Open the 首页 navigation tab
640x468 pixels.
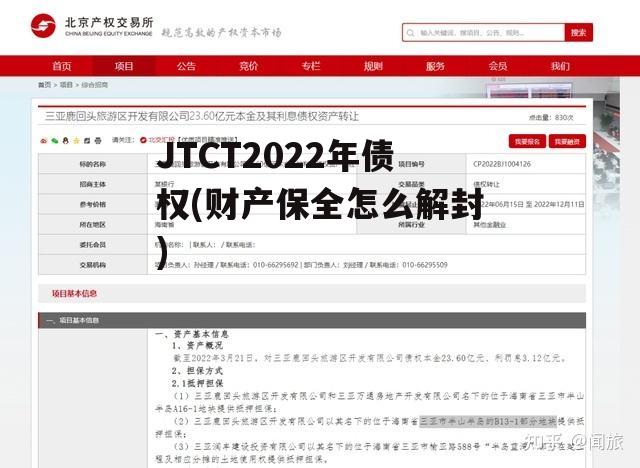coord(62,66)
